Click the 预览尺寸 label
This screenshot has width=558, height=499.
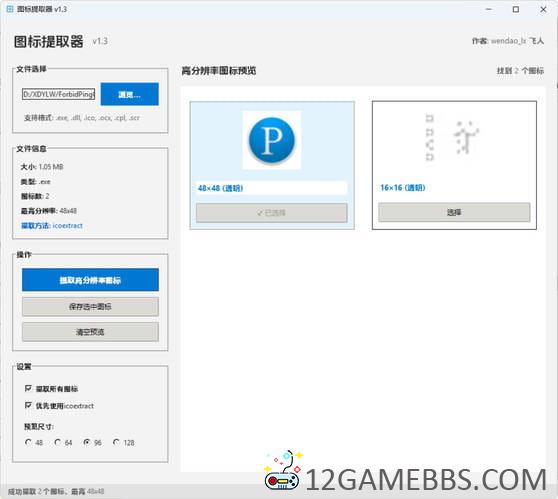39,426
